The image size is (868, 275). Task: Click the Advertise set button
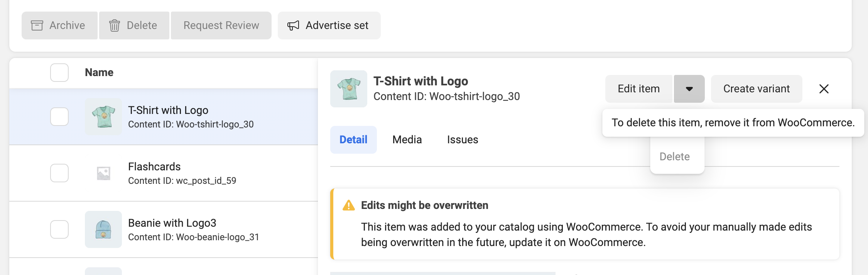pos(329,25)
